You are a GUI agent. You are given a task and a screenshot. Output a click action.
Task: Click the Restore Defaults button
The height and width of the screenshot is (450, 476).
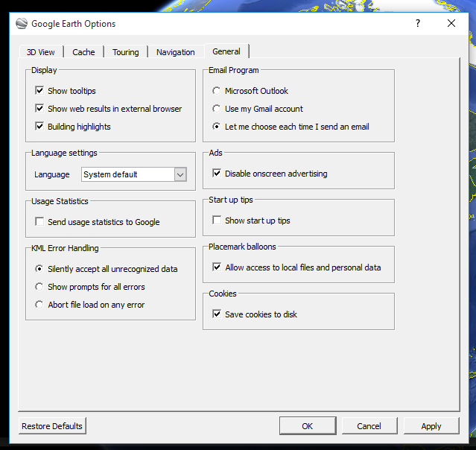point(52,426)
